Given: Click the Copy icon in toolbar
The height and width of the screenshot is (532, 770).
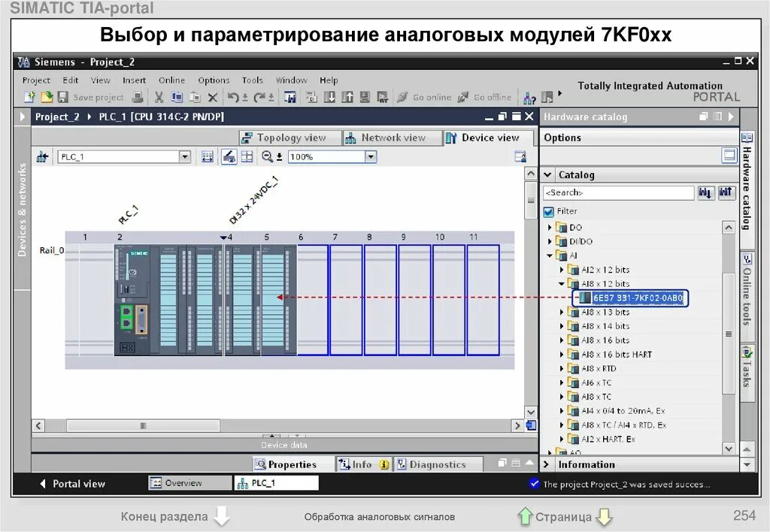Looking at the screenshot, I should [177, 97].
